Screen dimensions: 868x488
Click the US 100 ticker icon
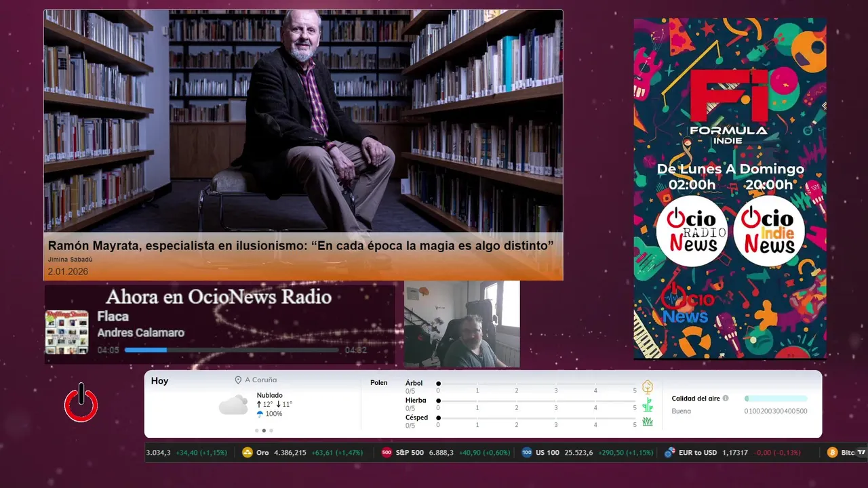(527, 453)
